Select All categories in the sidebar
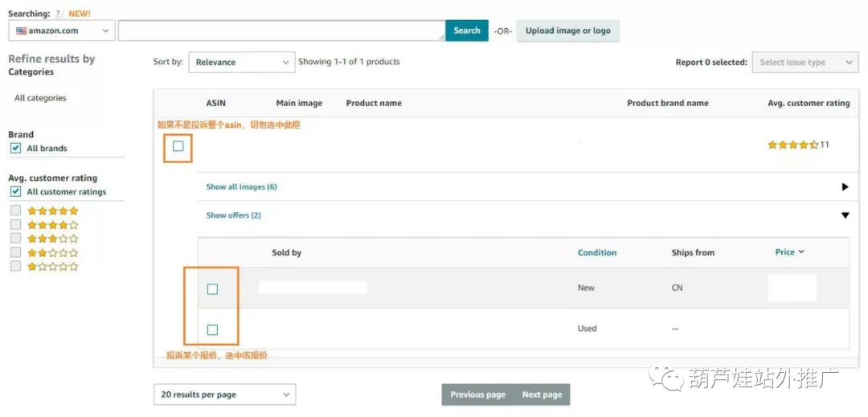This screenshot has height=417, width=868. point(40,98)
